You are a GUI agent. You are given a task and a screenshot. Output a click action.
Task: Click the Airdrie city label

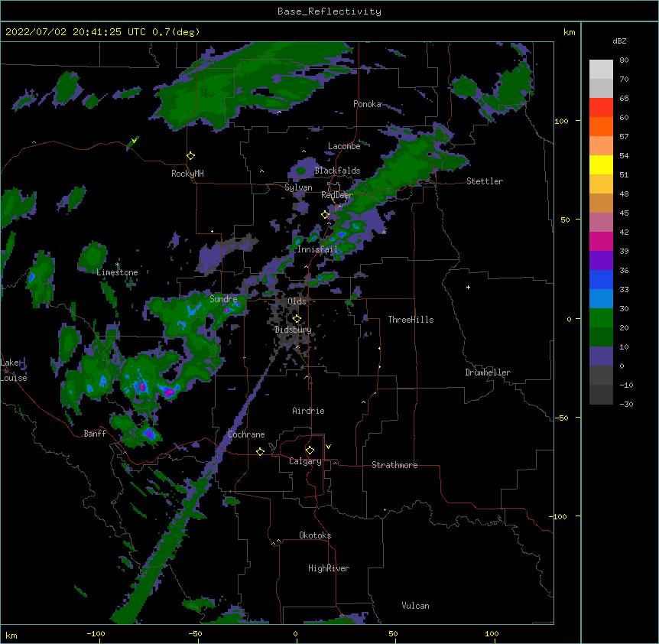[x=309, y=411]
